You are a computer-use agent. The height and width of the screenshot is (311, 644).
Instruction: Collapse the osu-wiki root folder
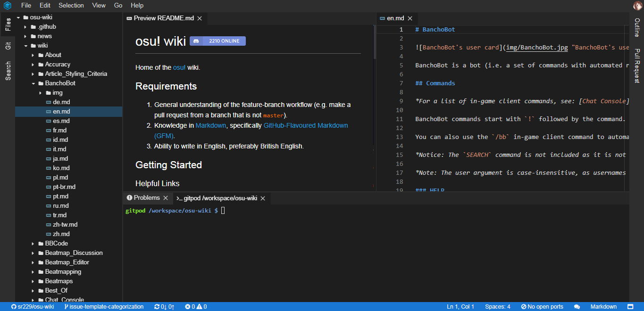[18, 17]
